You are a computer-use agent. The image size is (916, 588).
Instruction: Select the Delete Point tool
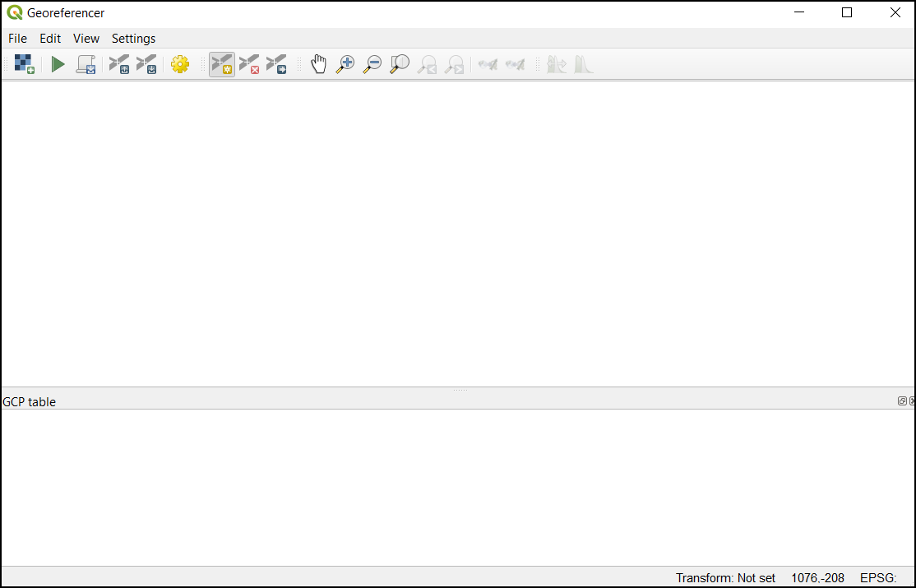pos(249,64)
